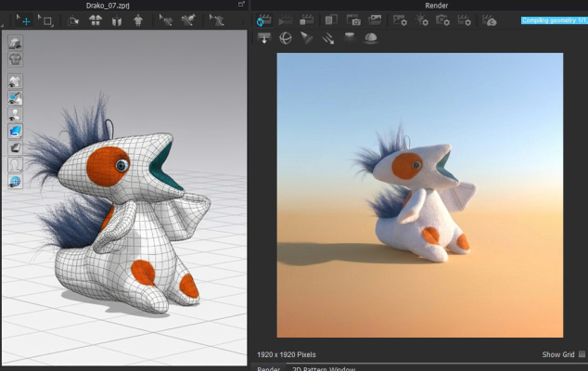Click the Fold Arrangement tool icon
This screenshot has width=588, height=371.
[x=73, y=20]
